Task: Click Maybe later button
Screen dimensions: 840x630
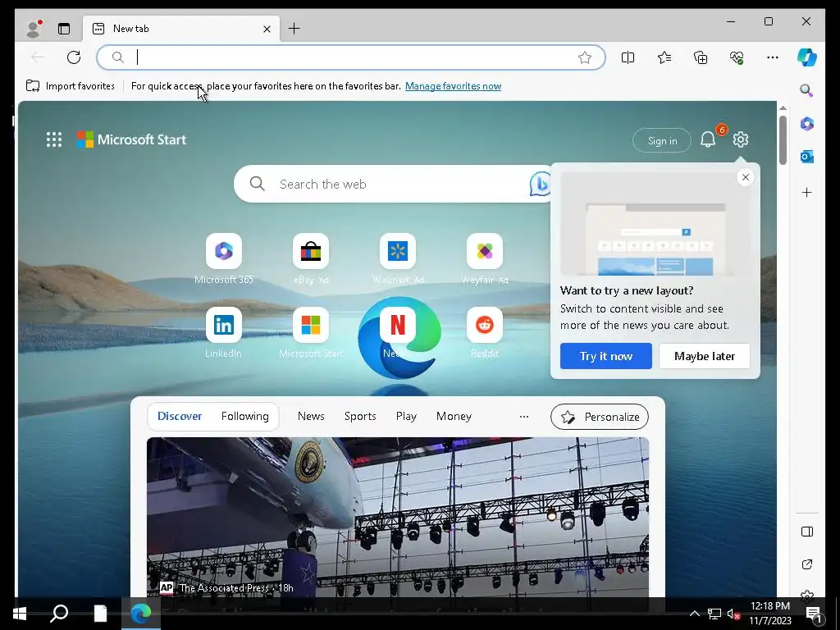Action: [705, 356]
